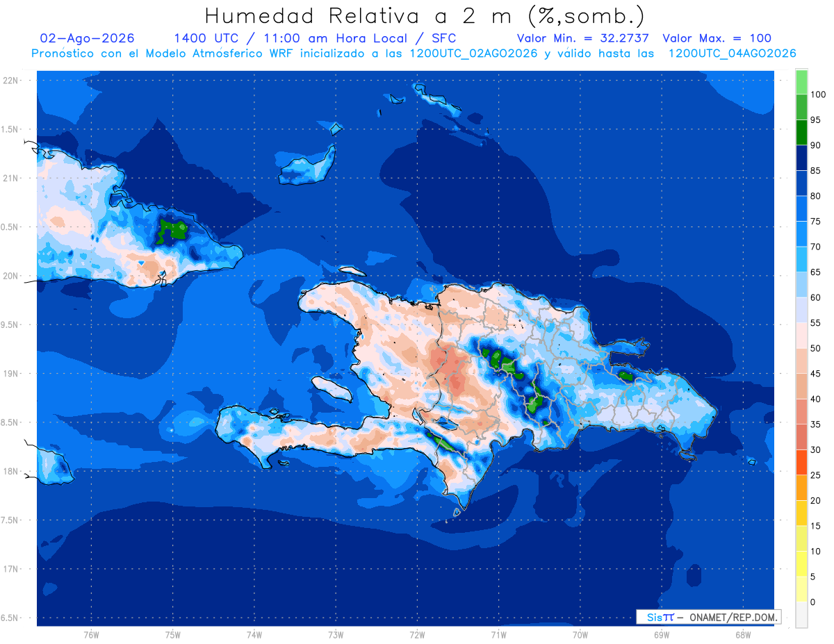834x644 pixels.
Task: Click the '69W' longitude axis label
Action: [x=662, y=635]
